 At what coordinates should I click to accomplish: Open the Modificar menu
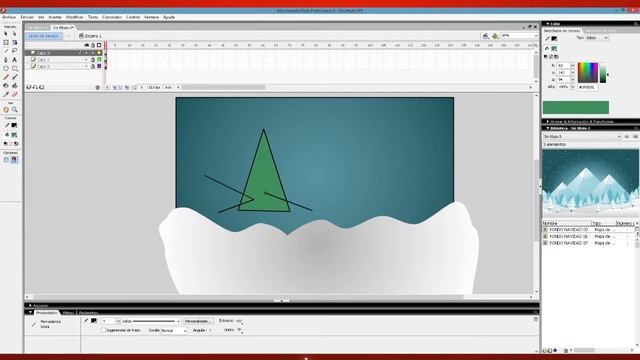(x=75, y=17)
